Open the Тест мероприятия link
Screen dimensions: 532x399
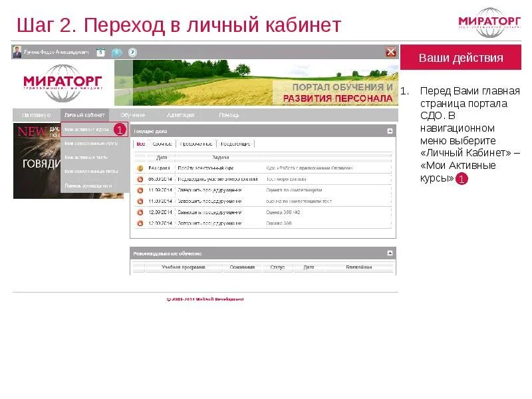tap(286, 179)
